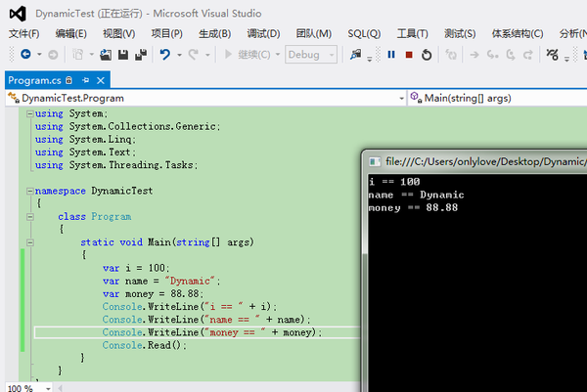Navigate backward with the blue arrow
The width and height of the screenshot is (587, 392).
25,55
